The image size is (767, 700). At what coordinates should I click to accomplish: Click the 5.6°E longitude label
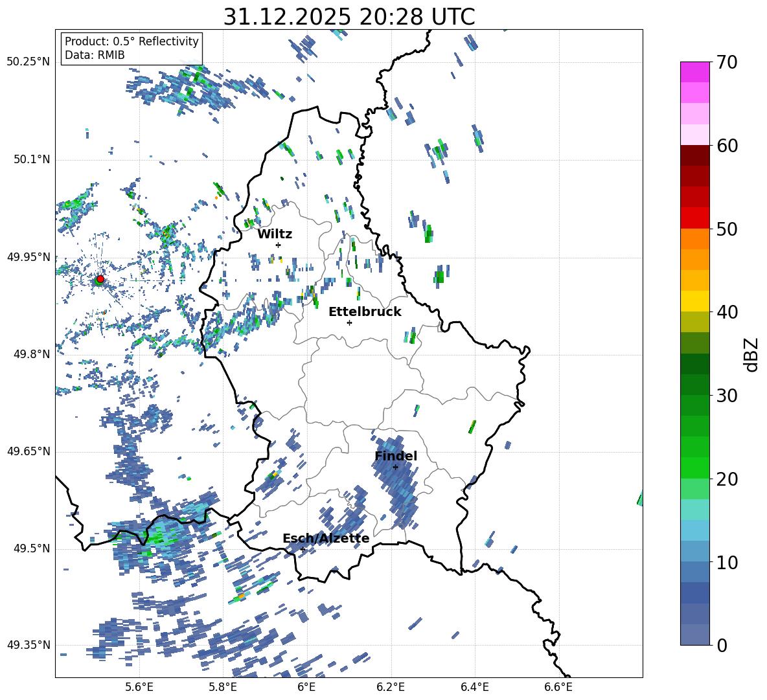(139, 687)
